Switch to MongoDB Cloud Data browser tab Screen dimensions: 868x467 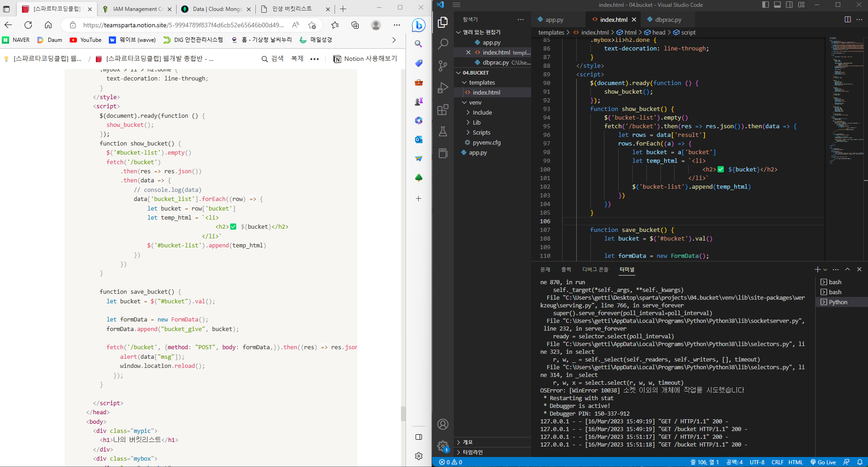click(216, 9)
